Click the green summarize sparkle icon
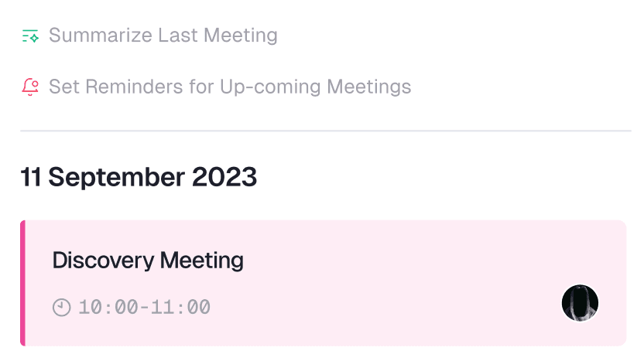644x361 pixels. point(30,36)
